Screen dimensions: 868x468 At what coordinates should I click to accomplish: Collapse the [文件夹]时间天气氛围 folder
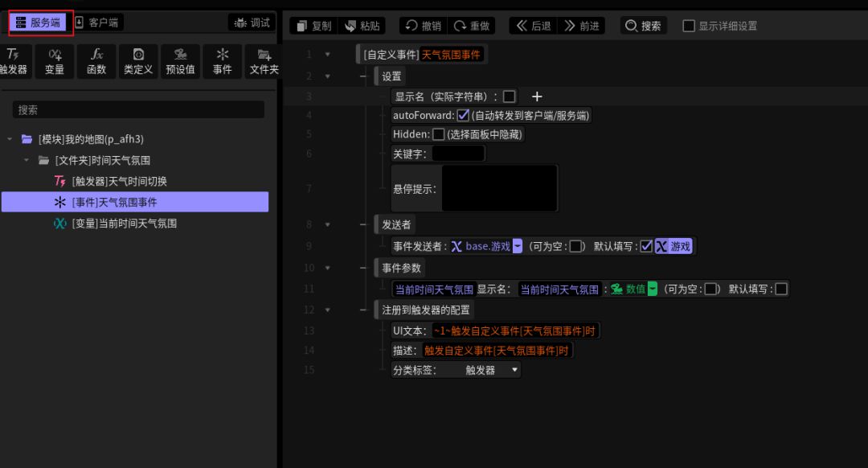26,160
